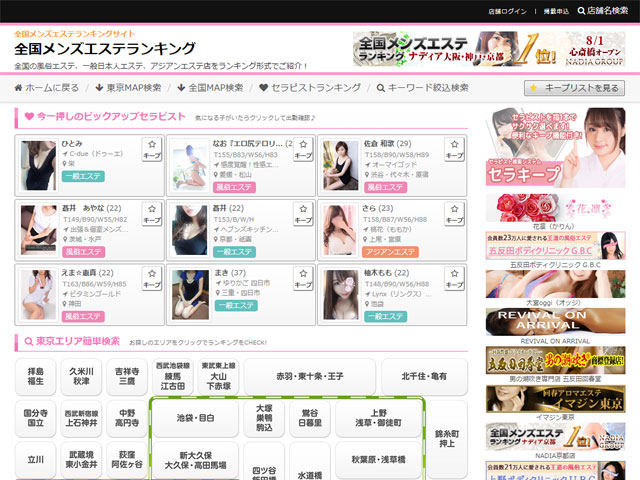Select 大塚 巣鴨 駒込 area button
Screen dimensions: 640x480
(264, 418)
